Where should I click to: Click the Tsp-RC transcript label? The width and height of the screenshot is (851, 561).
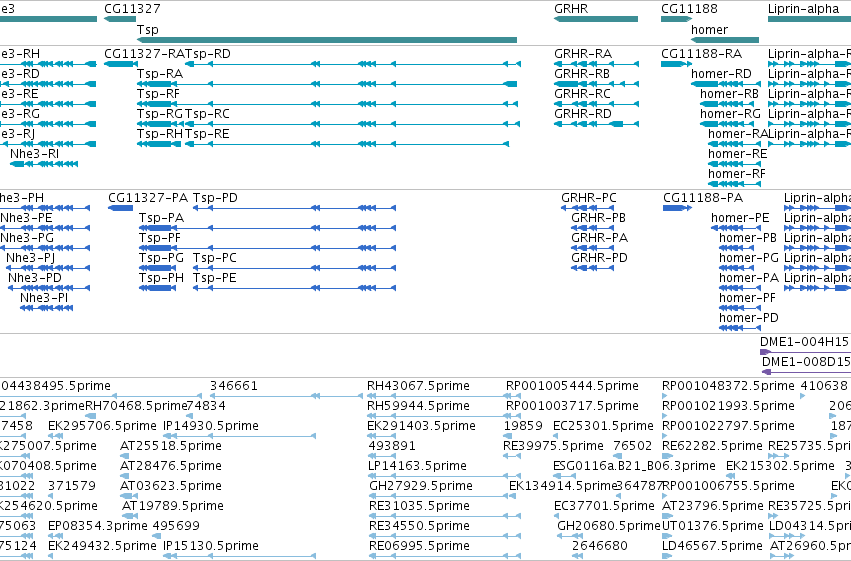[x=207, y=114]
